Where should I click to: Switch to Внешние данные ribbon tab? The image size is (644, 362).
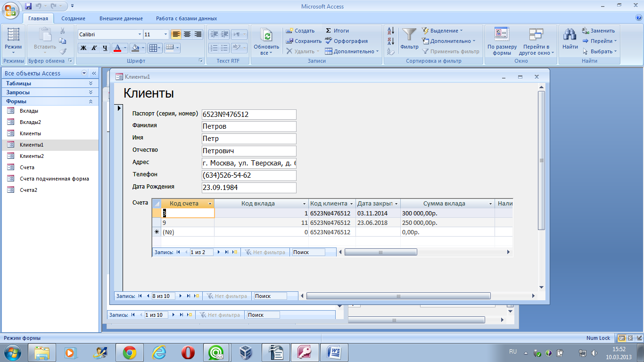pyautogui.click(x=121, y=18)
